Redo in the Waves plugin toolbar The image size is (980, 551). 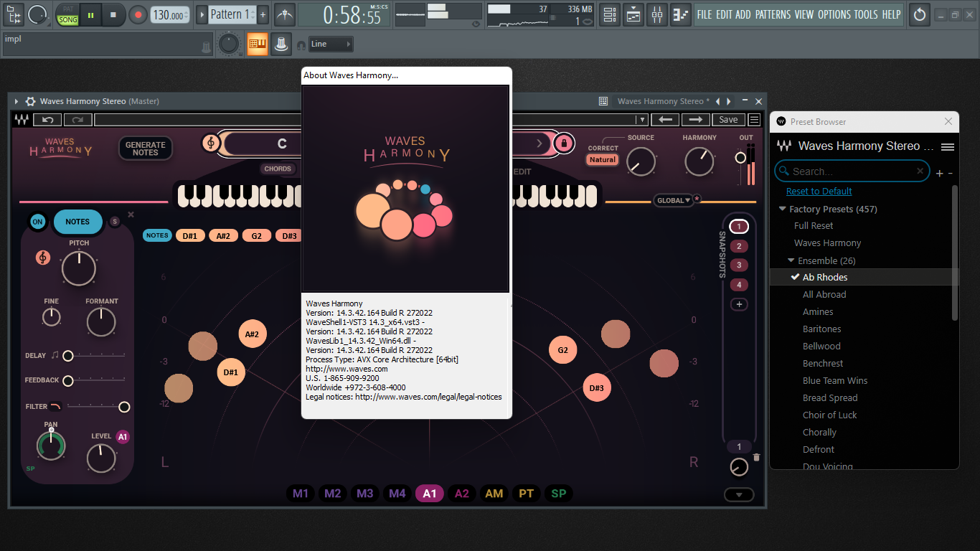77,120
